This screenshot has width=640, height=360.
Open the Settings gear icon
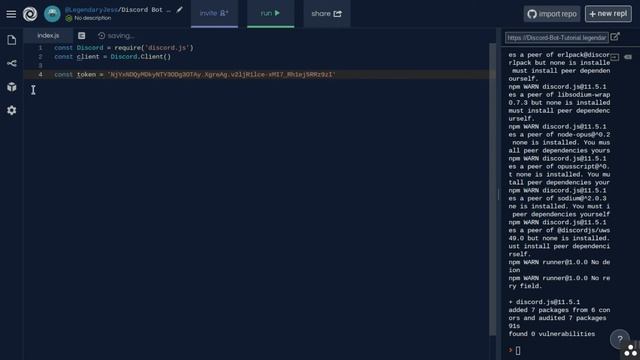click(12, 110)
